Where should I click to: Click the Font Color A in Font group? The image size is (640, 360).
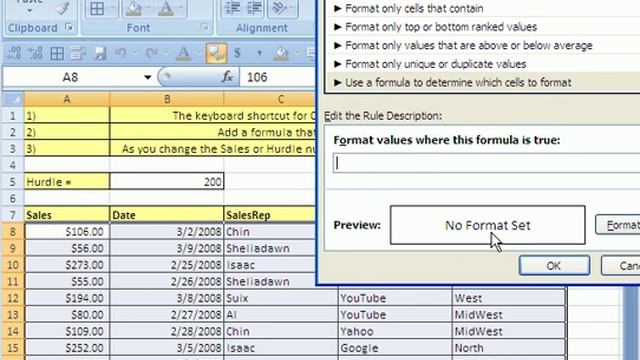click(x=166, y=9)
